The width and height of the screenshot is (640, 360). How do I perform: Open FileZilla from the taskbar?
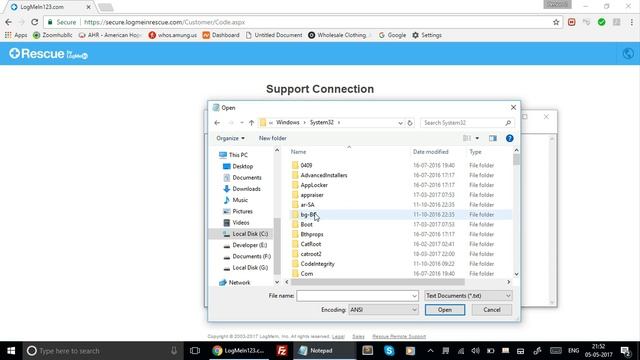pyautogui.click(x=281, y=351)
